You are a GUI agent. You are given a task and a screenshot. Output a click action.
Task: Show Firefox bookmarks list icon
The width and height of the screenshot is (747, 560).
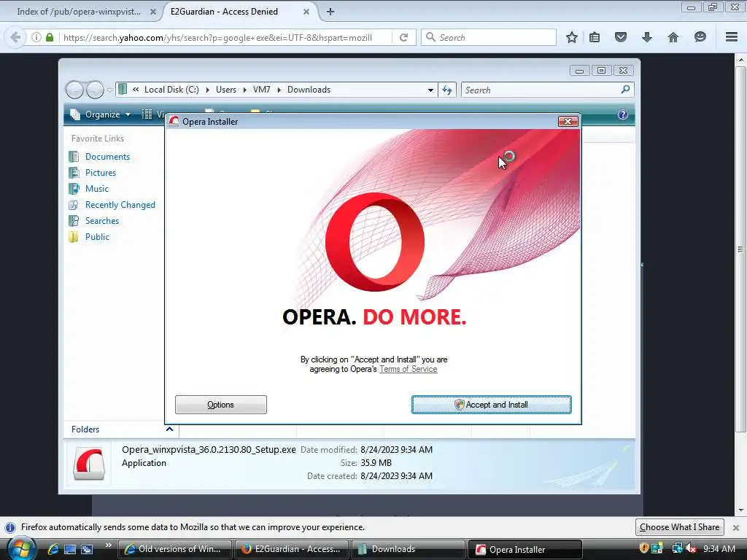pyautogui.click(x=595, y=37)
